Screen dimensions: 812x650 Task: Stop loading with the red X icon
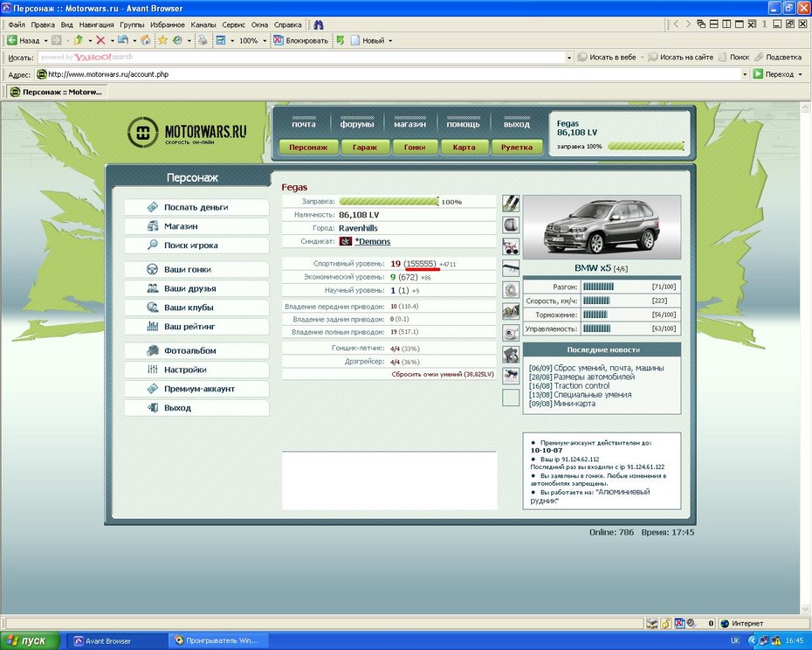[100, 40]
